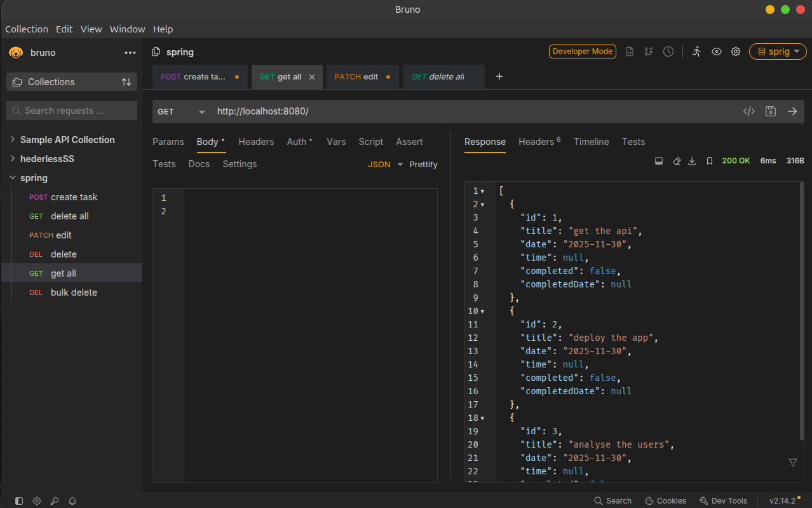The width and height of the screenshot is (812, 508).
Task: Switch to the PATCH edit tab
Action: coord(363,76)
